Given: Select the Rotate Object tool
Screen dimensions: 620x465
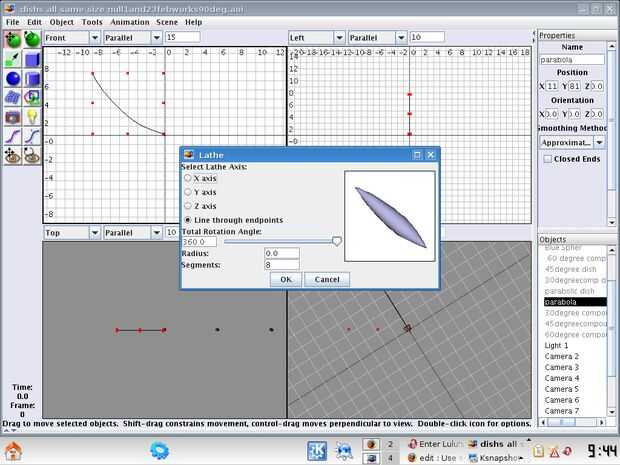Looking at the screenshot, I should 32,40.
